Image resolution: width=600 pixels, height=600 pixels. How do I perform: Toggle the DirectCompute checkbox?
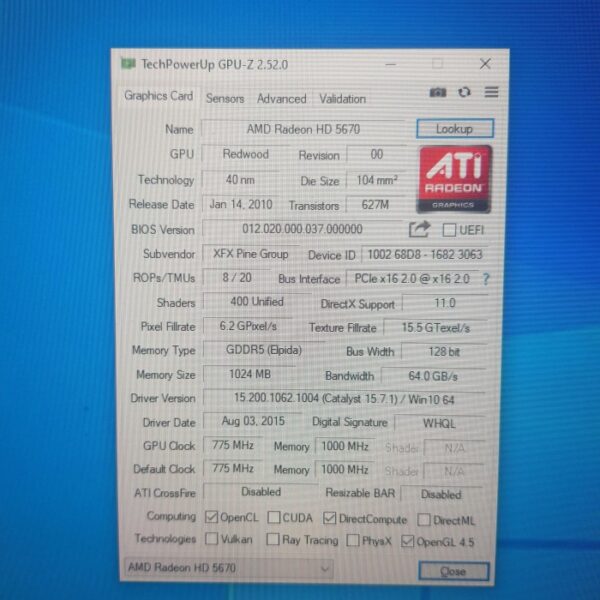tap(329, 518)
